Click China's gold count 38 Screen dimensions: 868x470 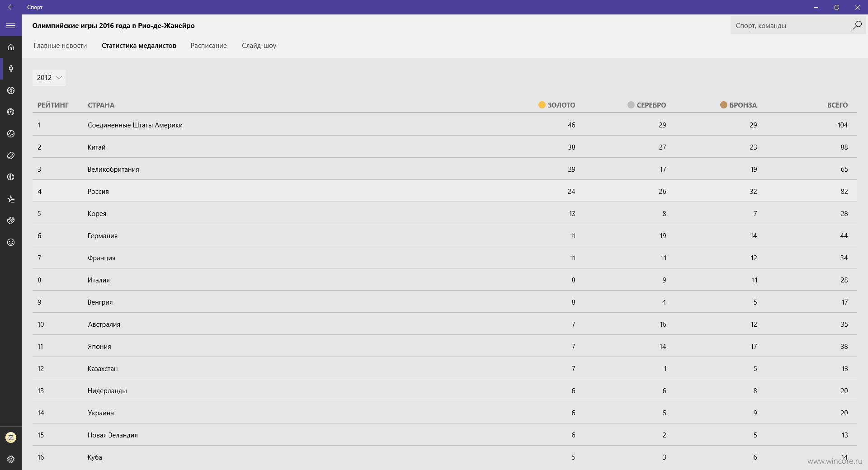pos(571,147)
